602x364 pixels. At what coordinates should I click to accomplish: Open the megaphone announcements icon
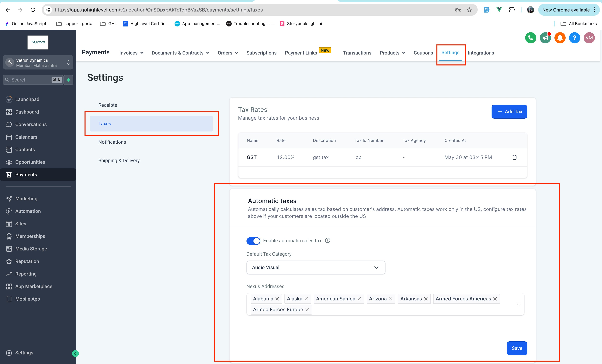[545, 38]
